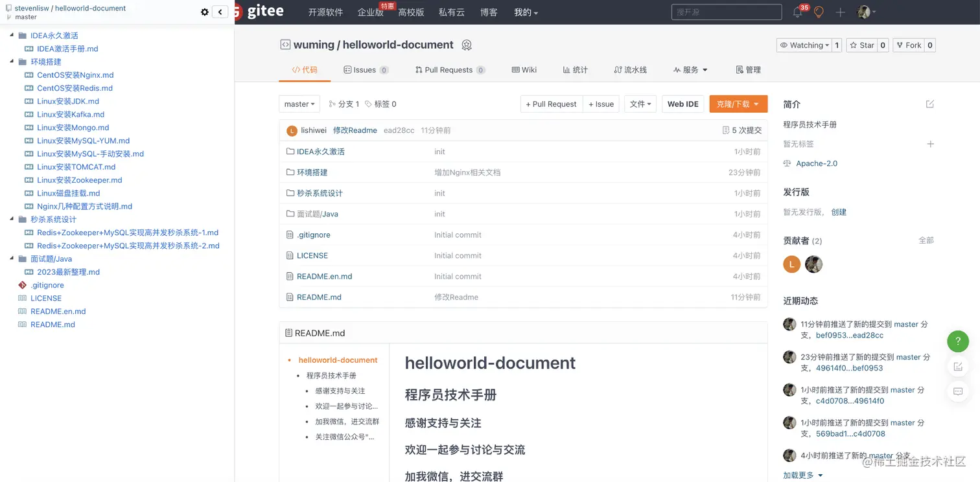Click commit hash ead28cc
The image size is (980, 482).
pos(399,130)
